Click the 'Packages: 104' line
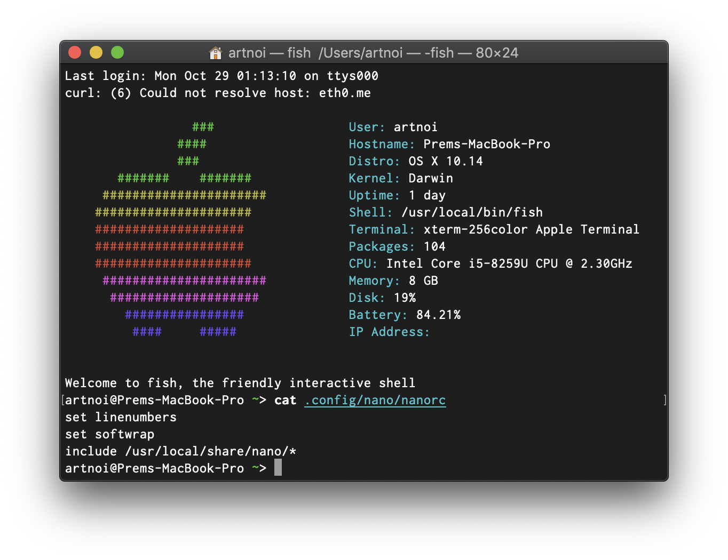The width and height of the screenshot is (728, 560). coord(397,246)
